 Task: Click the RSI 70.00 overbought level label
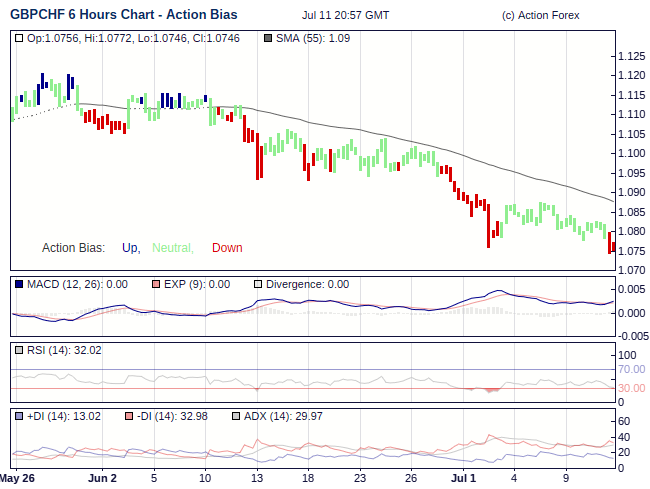coord(631,369)
